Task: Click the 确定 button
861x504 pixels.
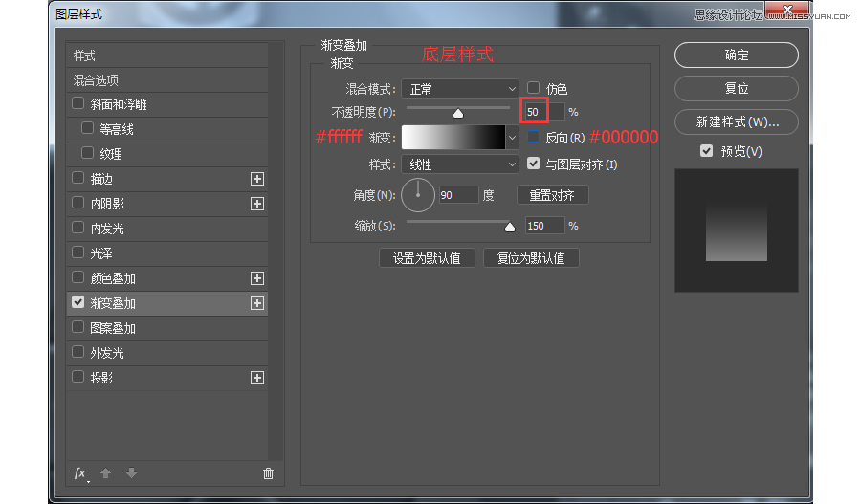Action: (x=737, y=55)
